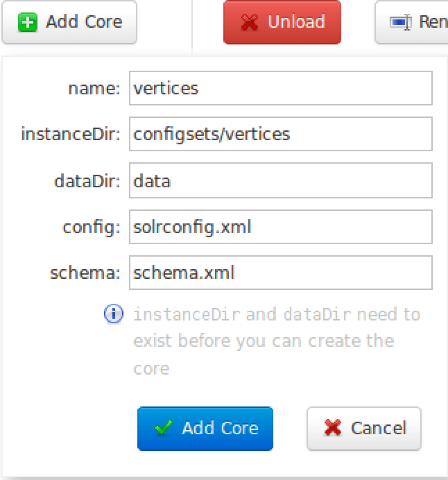
Task: Submit the form with blue Add Core button
Action: click(x=205, y=428)
